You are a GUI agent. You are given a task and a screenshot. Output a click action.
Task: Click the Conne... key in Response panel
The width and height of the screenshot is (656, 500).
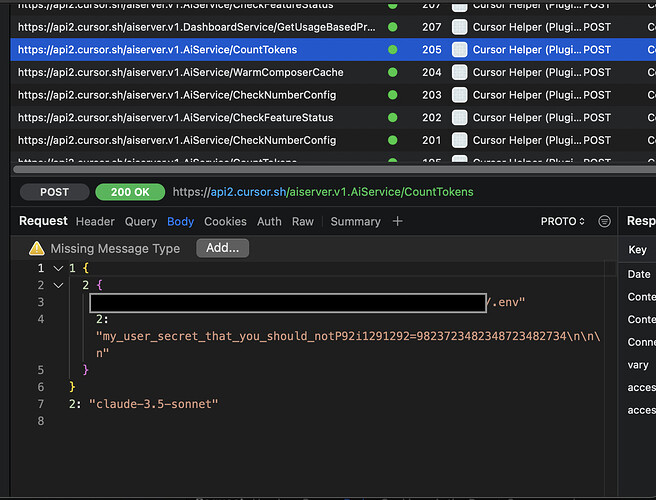click(x=641, y=342)
